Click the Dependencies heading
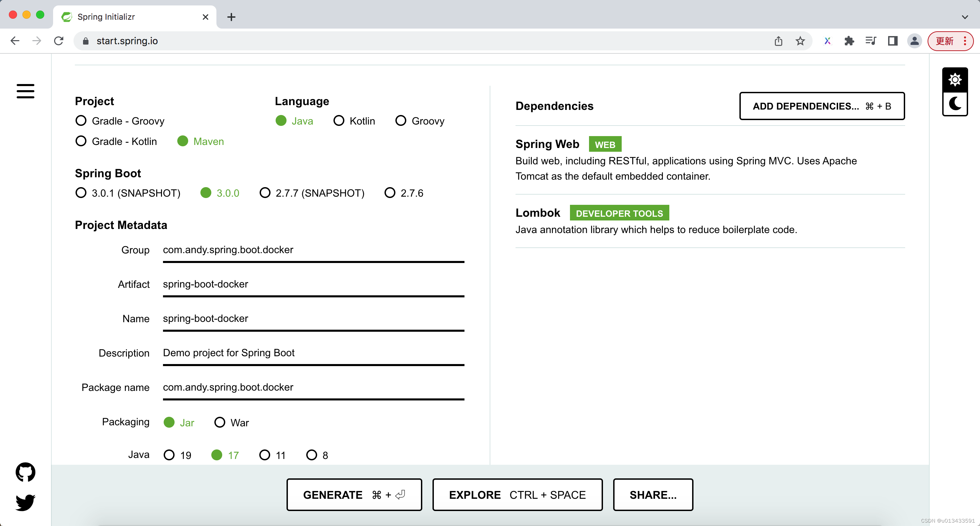980x526 pixels. pos(554,106)
